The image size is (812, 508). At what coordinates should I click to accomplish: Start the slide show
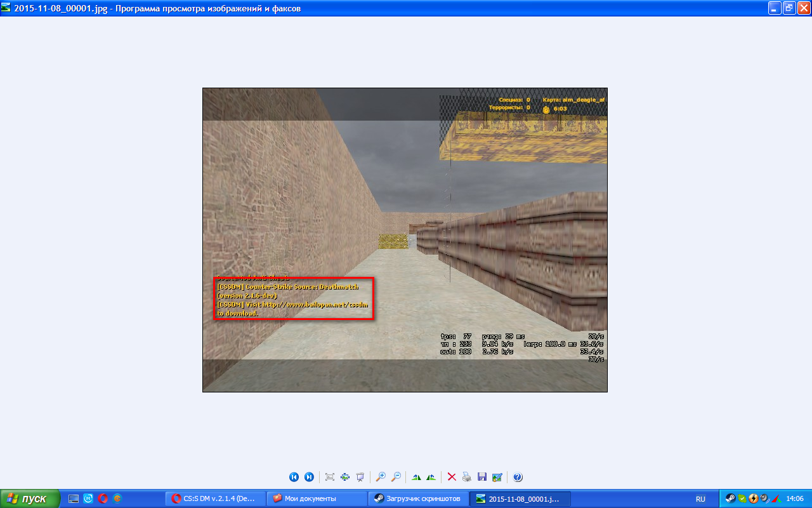point(360,477)
